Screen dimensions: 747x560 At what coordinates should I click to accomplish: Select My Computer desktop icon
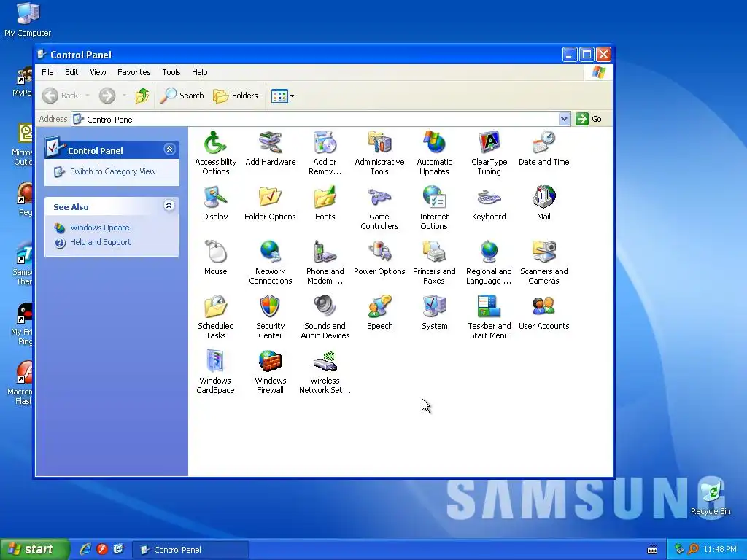(x=28, y=19)
